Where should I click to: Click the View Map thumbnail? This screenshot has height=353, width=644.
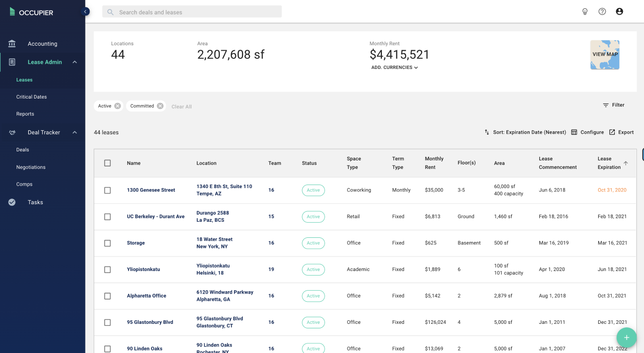(x=604, y=55)
